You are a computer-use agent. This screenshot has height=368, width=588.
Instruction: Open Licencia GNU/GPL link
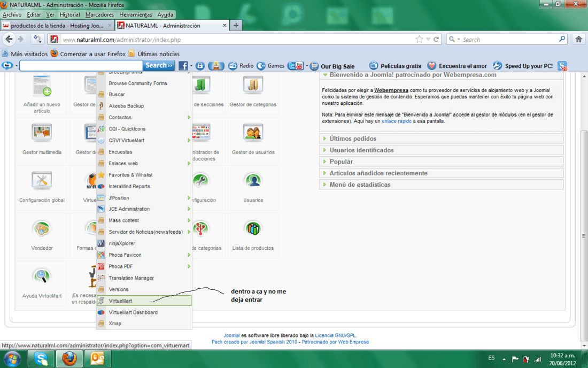tap(335, 335)
